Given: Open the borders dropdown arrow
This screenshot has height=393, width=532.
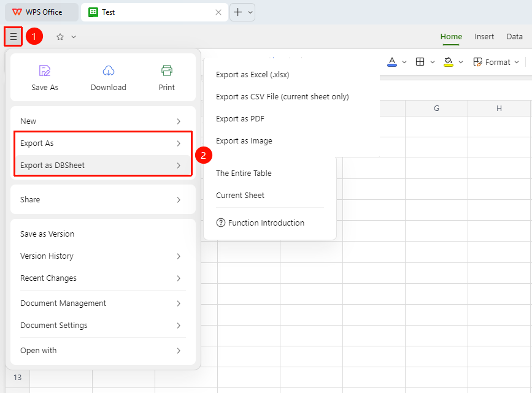Looking at the screenshot, I should click(433, 62).
